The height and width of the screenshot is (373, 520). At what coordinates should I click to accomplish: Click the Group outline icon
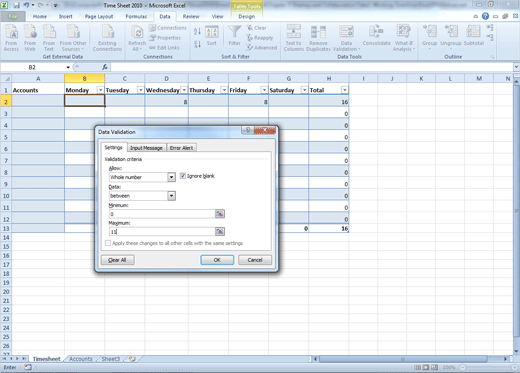[x=429, y=37]
